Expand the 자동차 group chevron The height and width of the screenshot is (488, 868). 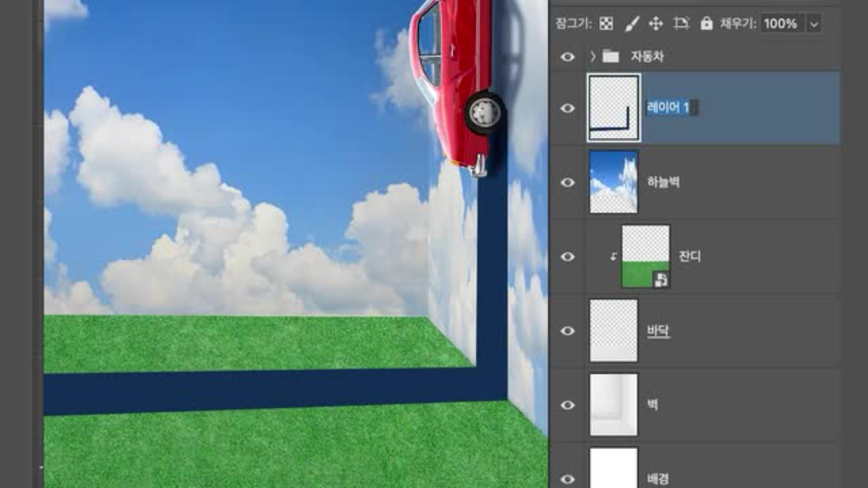coord(593,56)
